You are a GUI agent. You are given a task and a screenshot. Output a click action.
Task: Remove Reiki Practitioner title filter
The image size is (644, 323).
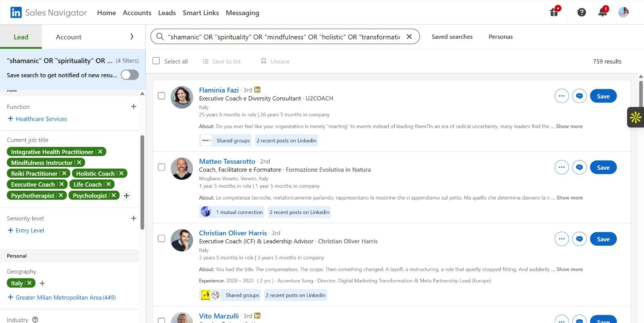coord(64,173)
